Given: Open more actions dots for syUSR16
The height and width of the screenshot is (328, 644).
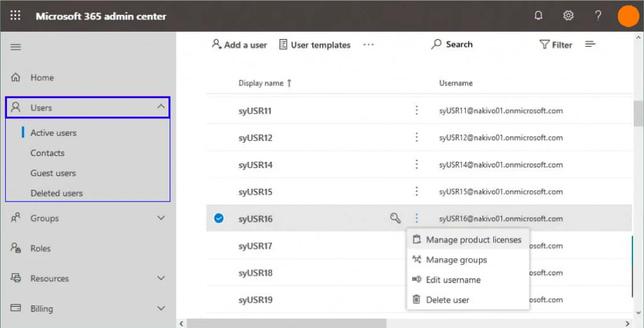Looking at the screenshot, I should coord(417,218).
